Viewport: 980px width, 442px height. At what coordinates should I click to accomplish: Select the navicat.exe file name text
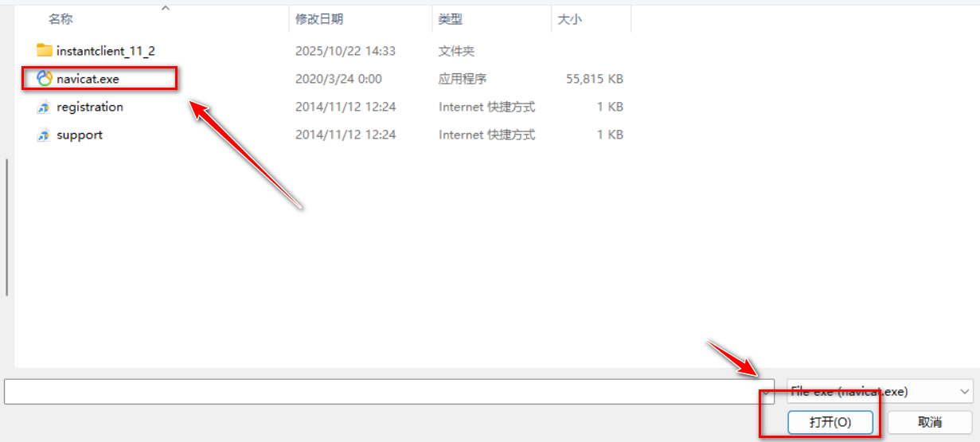click(88, 79)
